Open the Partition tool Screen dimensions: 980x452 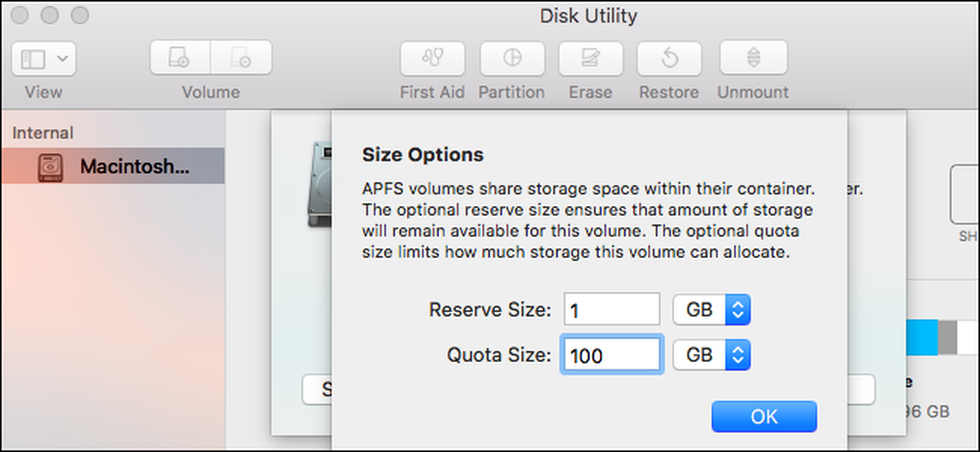pos(512,59)
